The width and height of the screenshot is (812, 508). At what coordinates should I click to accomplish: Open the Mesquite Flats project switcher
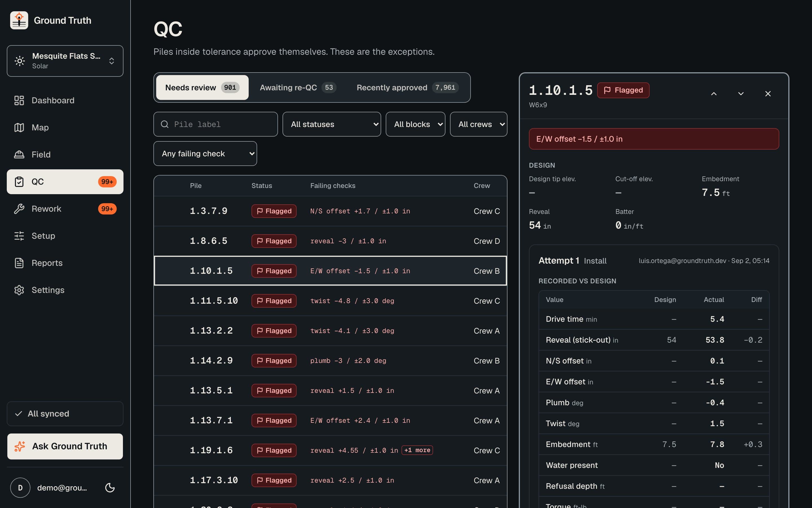pyautogui.click(x=65, y=61)
